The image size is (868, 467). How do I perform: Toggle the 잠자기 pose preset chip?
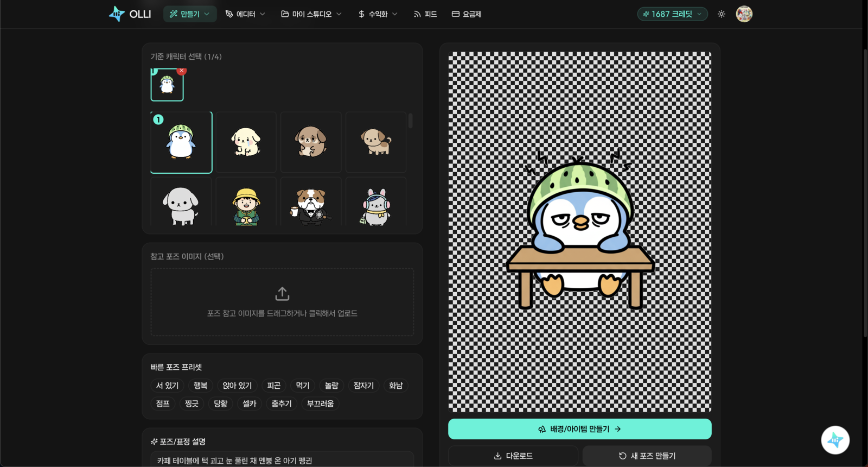point(363,386)
